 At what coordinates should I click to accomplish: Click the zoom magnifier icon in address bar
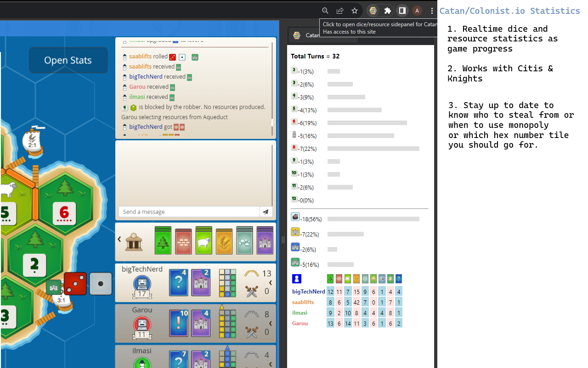[x=325, y=11]
